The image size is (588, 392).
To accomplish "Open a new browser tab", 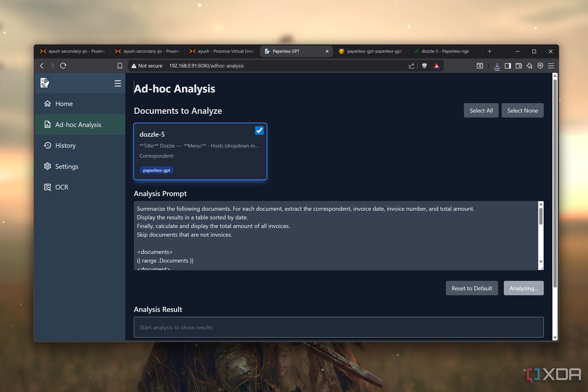I will pos(489,51).
